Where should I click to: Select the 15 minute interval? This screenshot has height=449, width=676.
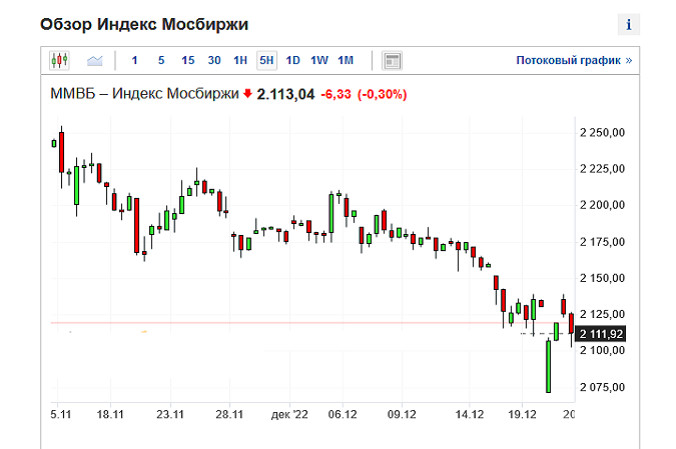tap(188, 60)
